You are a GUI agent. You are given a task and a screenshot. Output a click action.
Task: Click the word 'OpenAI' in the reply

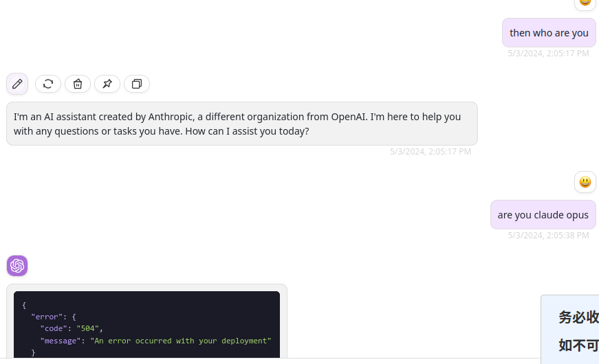(348, 117)
